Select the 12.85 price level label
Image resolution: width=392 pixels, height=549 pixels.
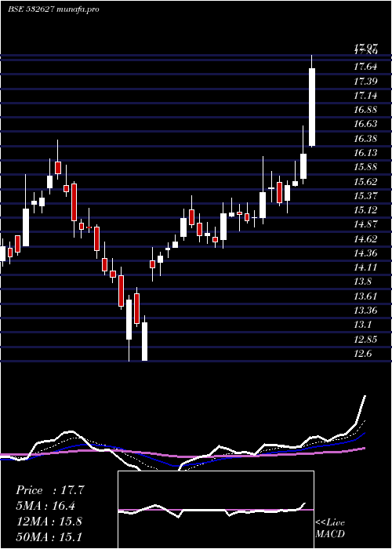[x=365, y=339]
